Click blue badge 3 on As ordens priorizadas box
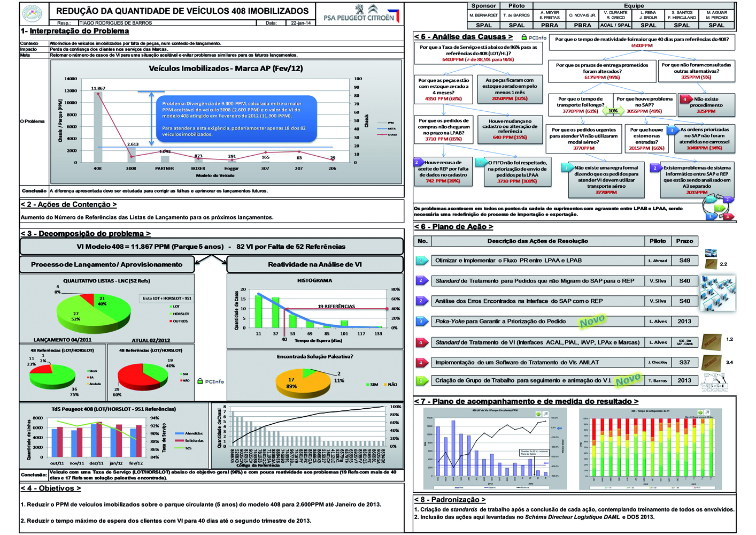The height and width of the screenshot is (535, 756). (x=672, y=130)
